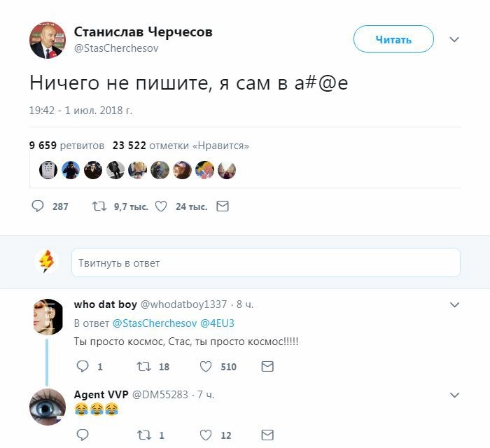Like Agent VVP's reply with 12 hearts
This screenshot has height=448, width=490.
(206, 435)
